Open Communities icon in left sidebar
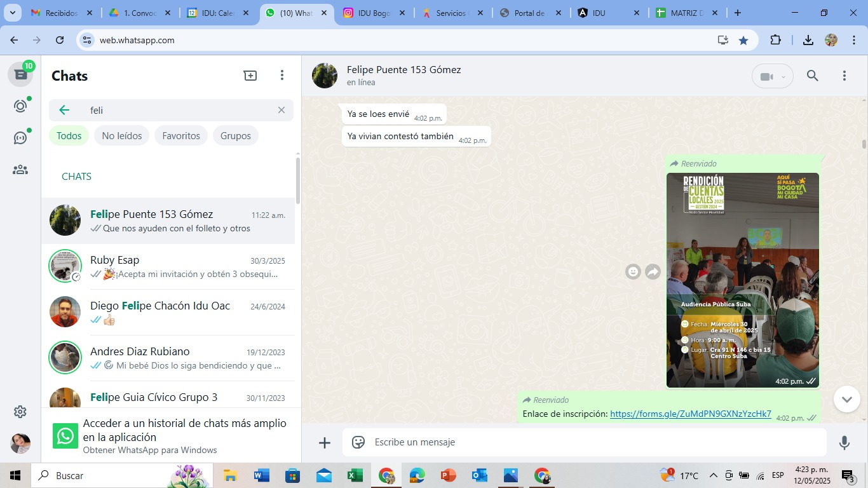Viewport: 868px width, 488px height. tap(20, 170)
